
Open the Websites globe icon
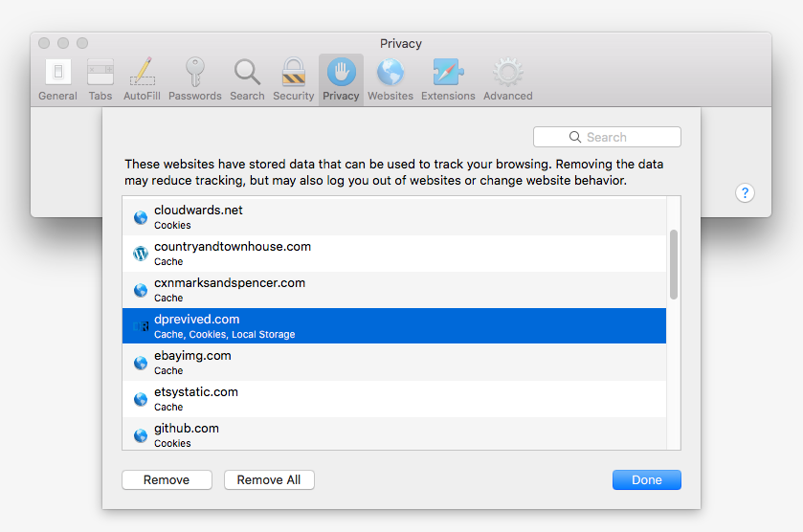pos(390,72)
